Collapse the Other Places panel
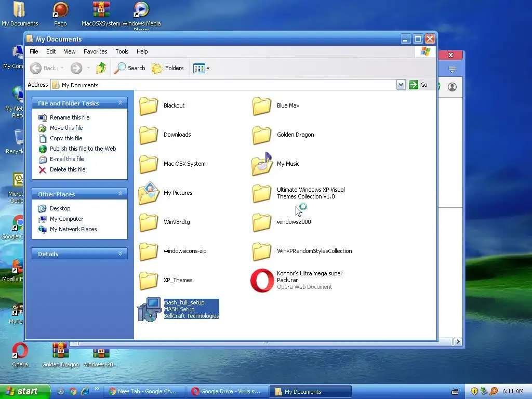 [120, 194]
